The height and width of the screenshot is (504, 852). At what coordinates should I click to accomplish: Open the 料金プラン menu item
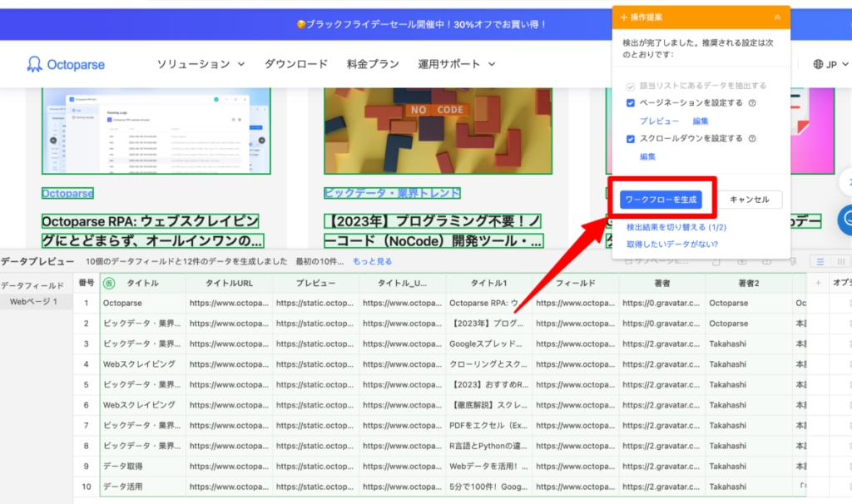coord(373,64)
